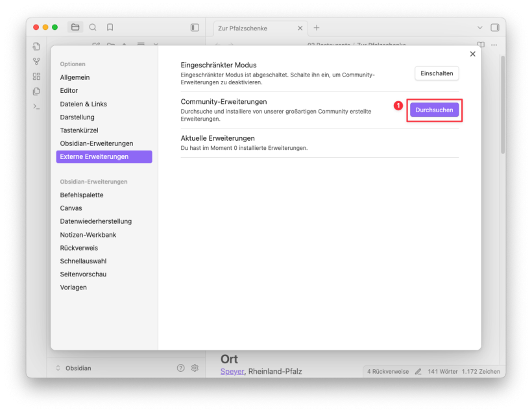Switch to reading view via book icon
532x412 pixels.
point(481,45)
